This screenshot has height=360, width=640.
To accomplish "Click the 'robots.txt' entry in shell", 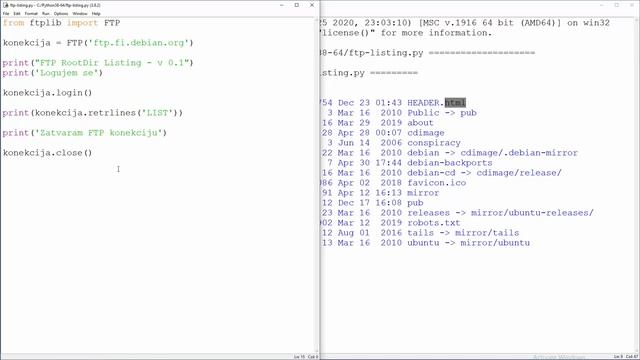I will pyautogui.click(x=433, y=223).
